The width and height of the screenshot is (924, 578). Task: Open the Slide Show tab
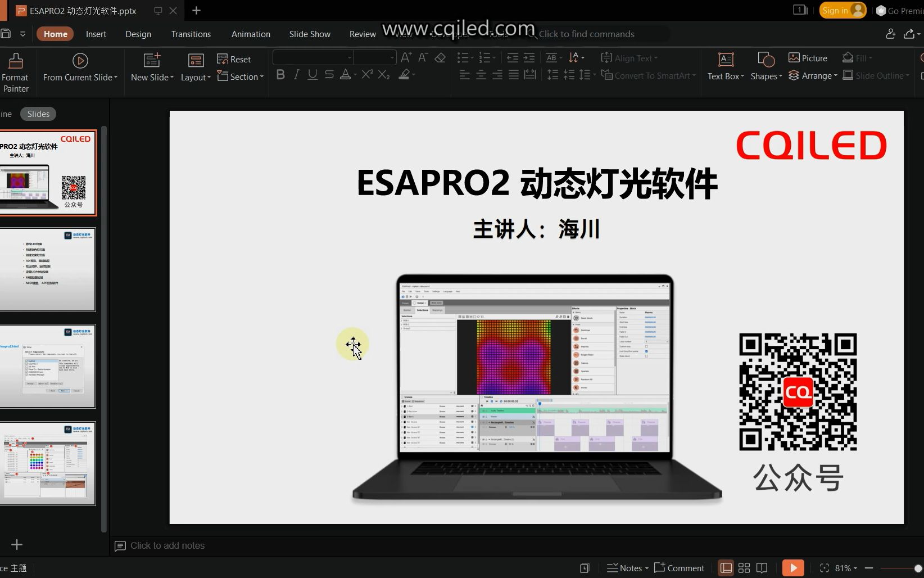pos(310,34)
